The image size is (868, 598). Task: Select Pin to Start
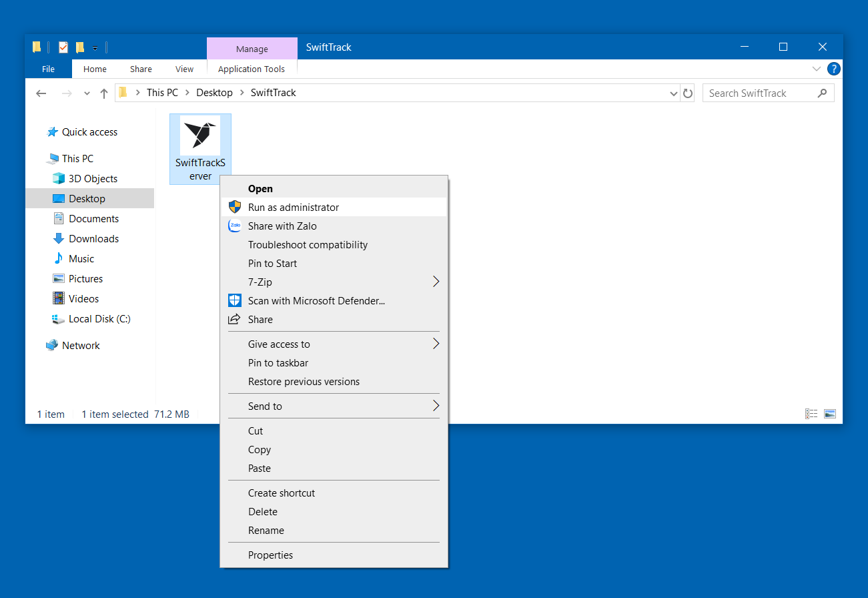pos(334,264)
